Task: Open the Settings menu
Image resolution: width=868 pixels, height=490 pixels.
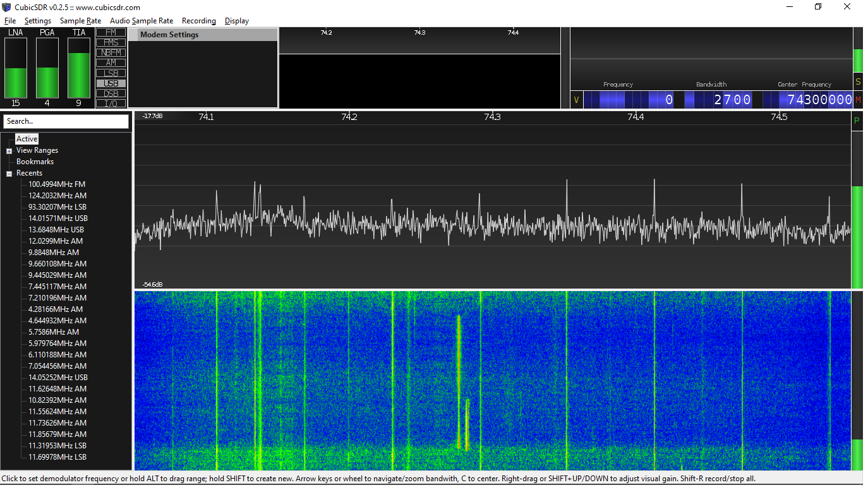Action: tap(38, 21)
